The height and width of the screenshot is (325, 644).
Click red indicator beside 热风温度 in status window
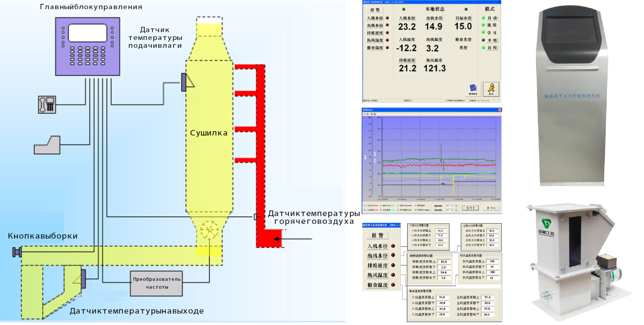(387, 40)
